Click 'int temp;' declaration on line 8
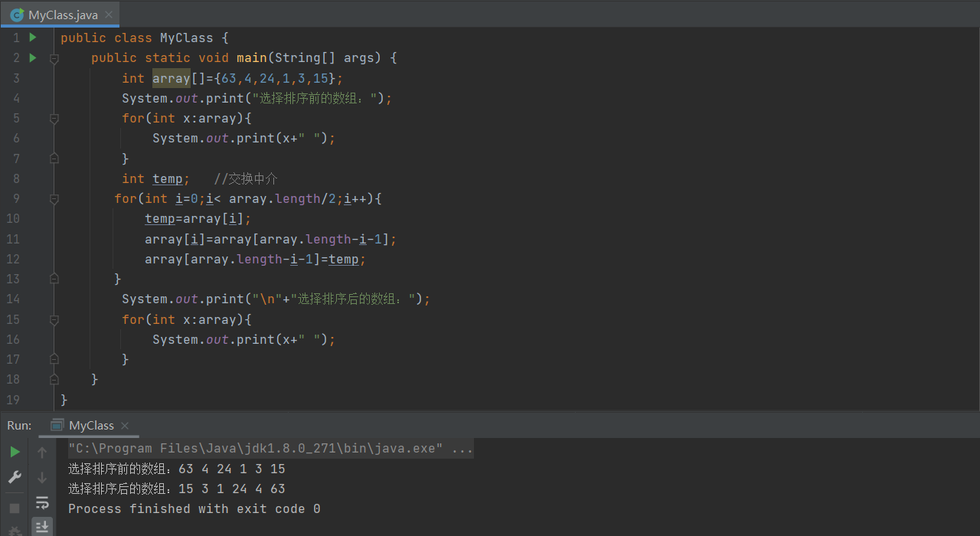980x536 pixels. [156, 178]
